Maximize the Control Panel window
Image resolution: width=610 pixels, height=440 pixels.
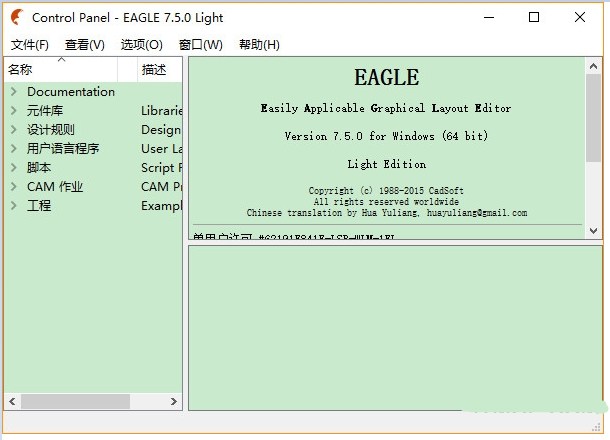pyautogui.click(x=534, y=18)
